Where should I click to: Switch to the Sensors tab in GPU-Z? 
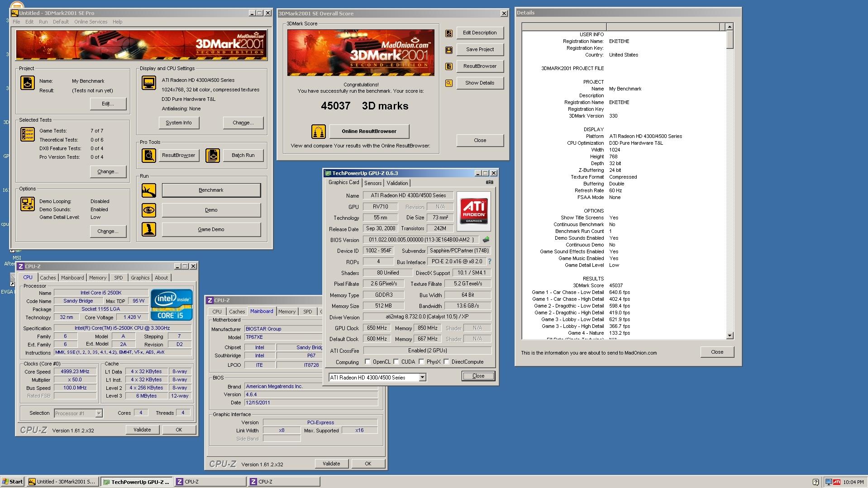[373, 183]
